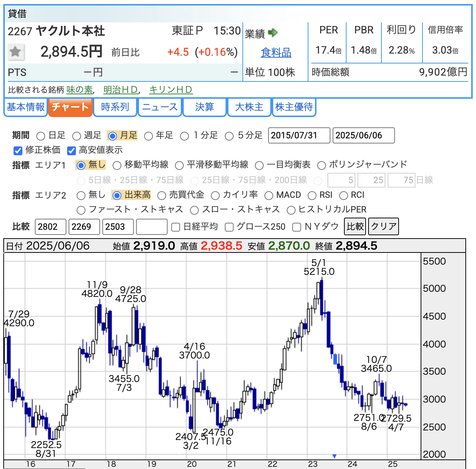Click the 8/31 2252.5 low label
Viewport: 476px width, 469px height.
[46, 449]
